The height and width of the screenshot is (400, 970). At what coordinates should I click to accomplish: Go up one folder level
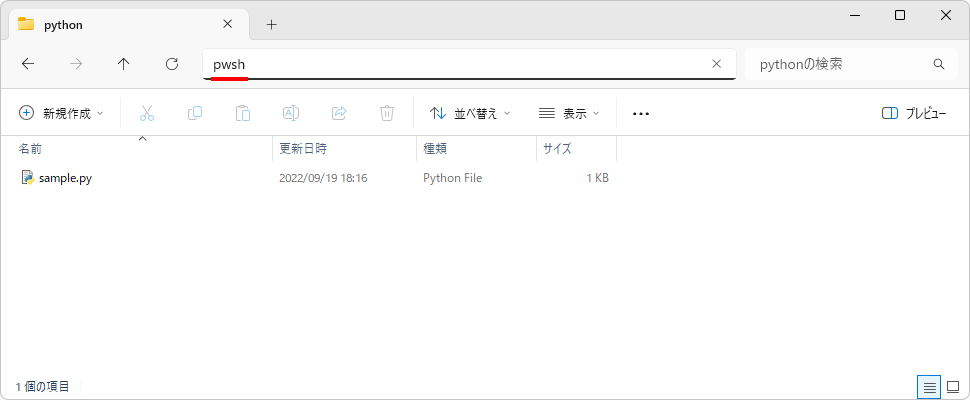click(124, 64)
